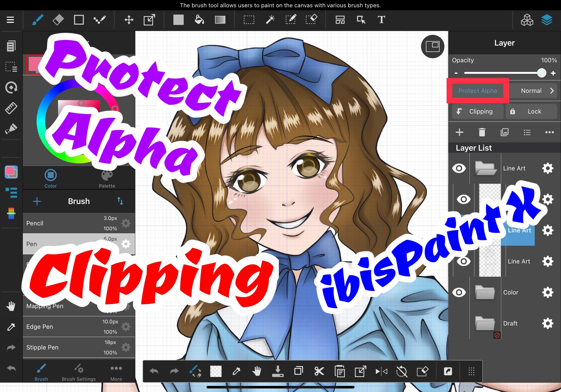Enable Protect Alpha for the current layer
Image resolution: width=561 pixels, height=392 pixels.
pyautogui.click(x=477, y=91)
